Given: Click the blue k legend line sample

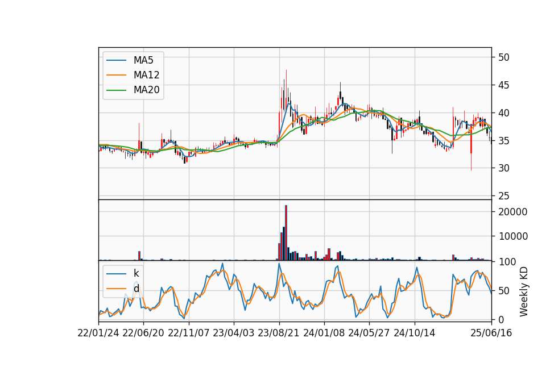Looking at the screenshot, I should [x=116, y=274].
